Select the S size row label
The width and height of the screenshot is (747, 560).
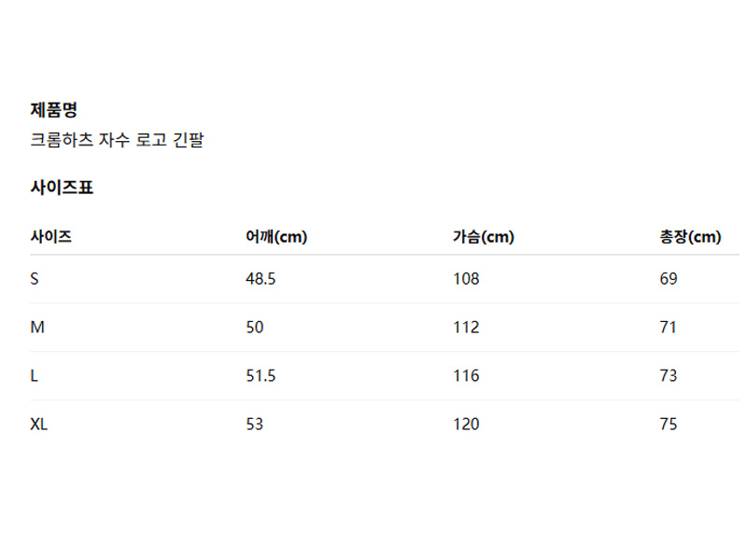click(x=35, y=279)
